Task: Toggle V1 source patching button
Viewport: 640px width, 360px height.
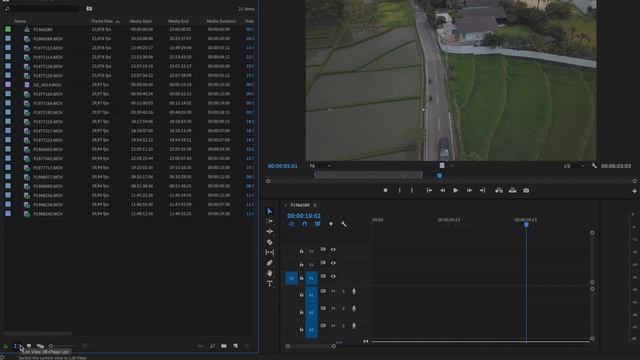Action: coord(291,278)
